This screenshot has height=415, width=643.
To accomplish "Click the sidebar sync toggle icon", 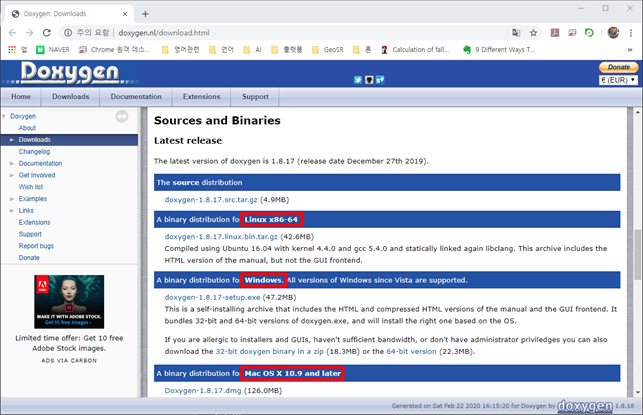I will pos(122,116).
